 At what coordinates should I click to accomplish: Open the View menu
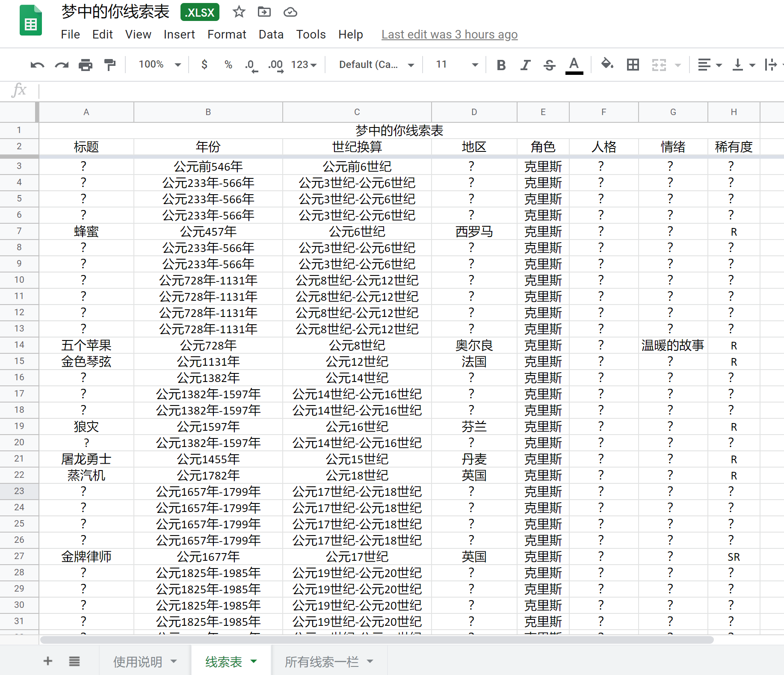click(138, 34)
